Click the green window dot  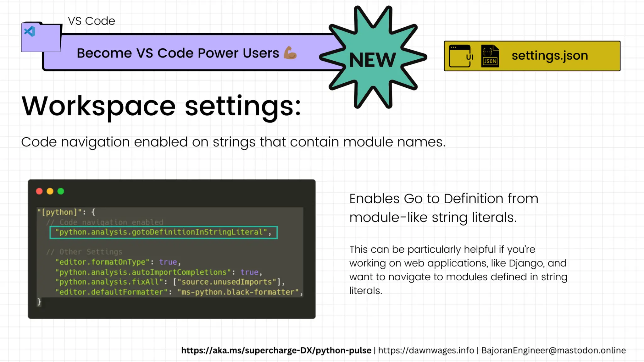coord(61,191)
